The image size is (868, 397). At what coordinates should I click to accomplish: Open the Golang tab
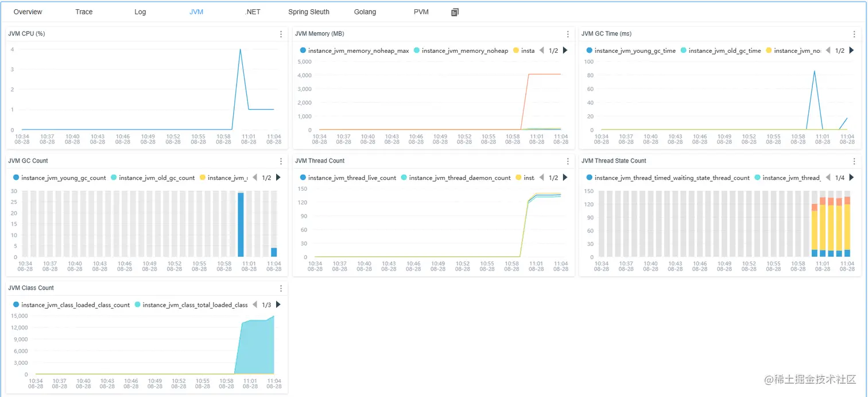(365, 12)
